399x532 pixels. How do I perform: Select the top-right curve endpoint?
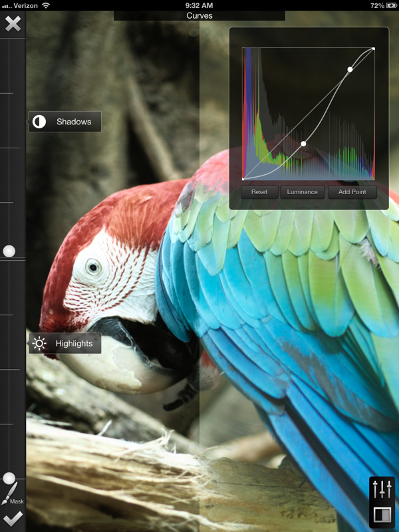(x=374, y=48)
